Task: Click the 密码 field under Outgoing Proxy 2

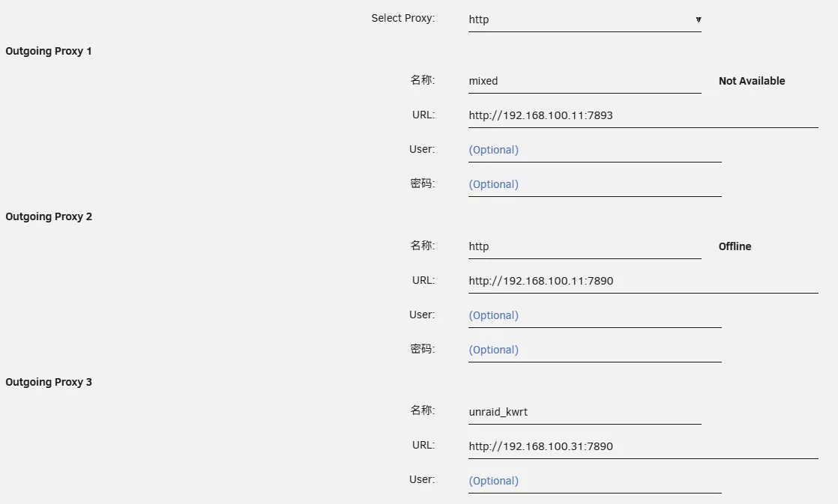Action: pos(594,350)
